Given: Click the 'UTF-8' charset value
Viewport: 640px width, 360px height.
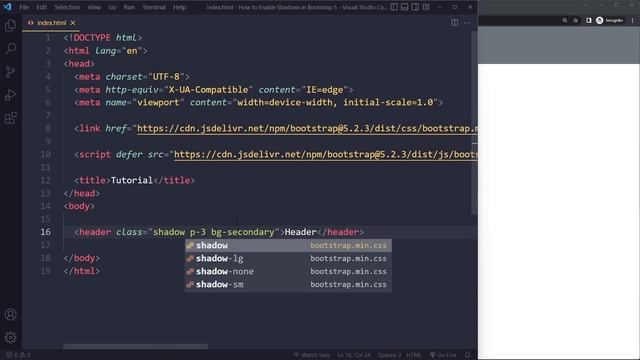Looking at the screenshot, I should 166,77.
